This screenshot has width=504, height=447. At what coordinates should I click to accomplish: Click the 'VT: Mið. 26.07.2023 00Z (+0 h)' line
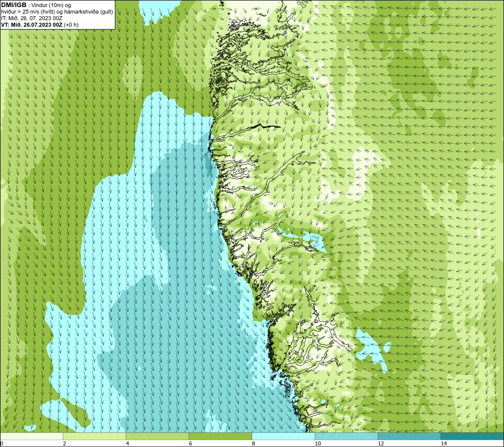[39, 25]
